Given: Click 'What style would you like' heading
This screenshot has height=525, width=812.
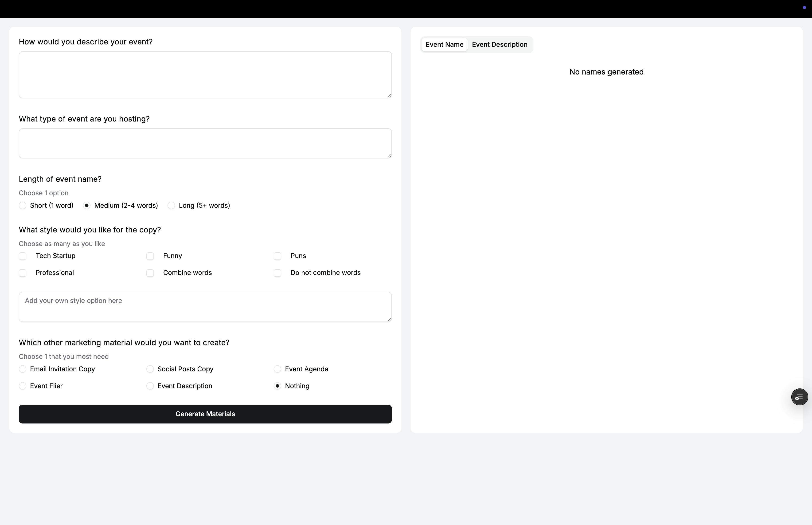Looking at the screenshot, I should pyautogui.click(x=90, y=230).
